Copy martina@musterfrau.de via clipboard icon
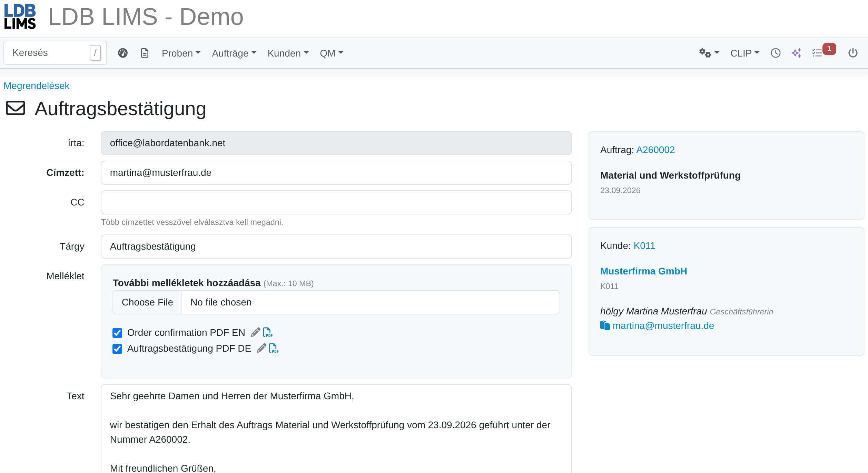The image size is (868, 473). pos(605,325)
